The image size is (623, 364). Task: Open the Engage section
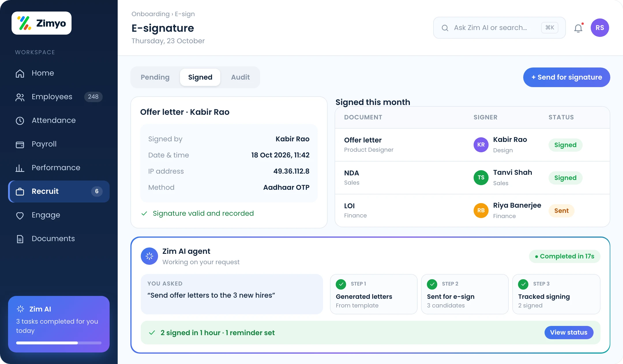pos(59,215)
